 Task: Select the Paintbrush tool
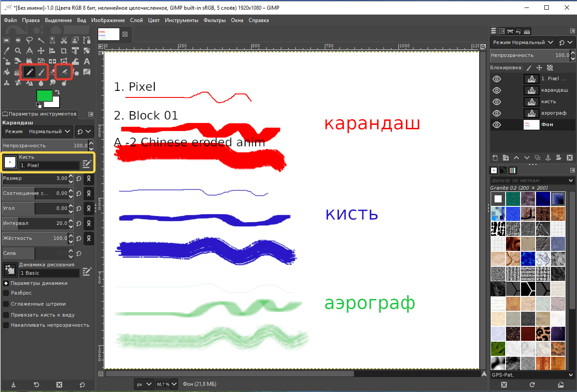(x=41, y=72)
